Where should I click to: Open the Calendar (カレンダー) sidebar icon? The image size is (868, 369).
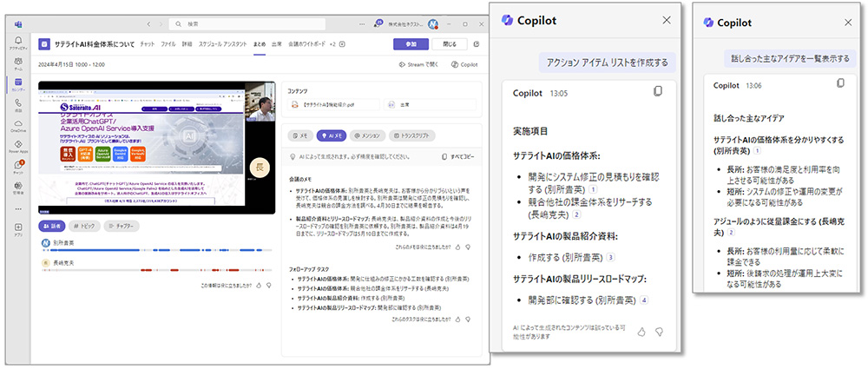click(19, 83)
